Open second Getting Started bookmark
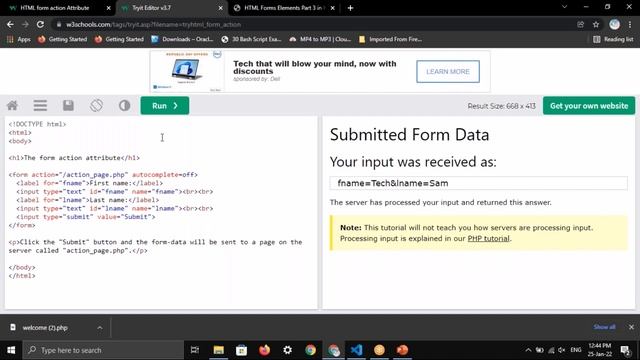This screenshot has width=640, height=360. [x=119, y=39]
